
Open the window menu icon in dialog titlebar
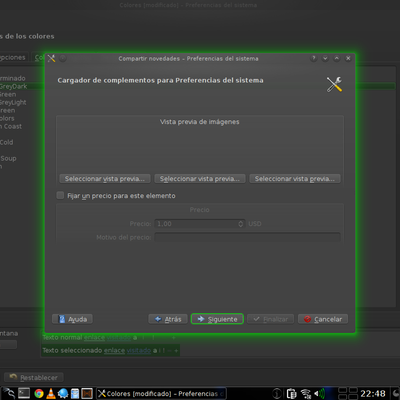pos(51,58)
